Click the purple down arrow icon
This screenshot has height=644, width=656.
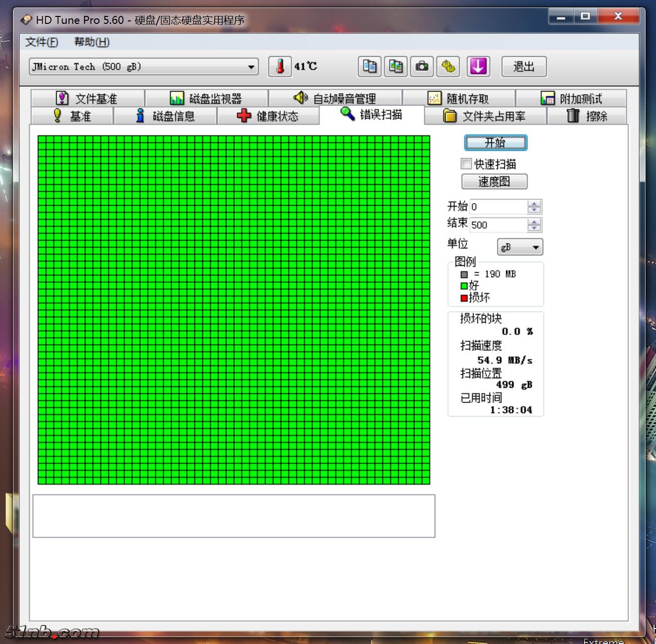coord(478,67)
